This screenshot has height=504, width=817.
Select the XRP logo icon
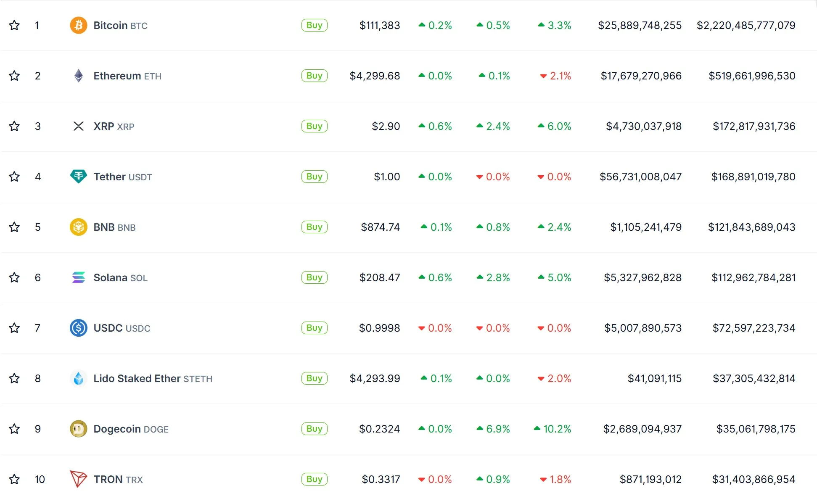[x=78, y=126]
